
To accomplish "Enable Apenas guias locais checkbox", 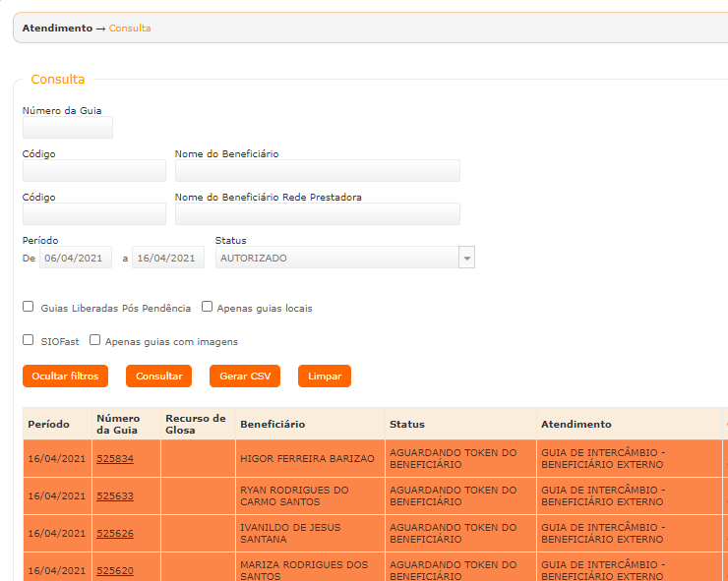I will [208, 307].
